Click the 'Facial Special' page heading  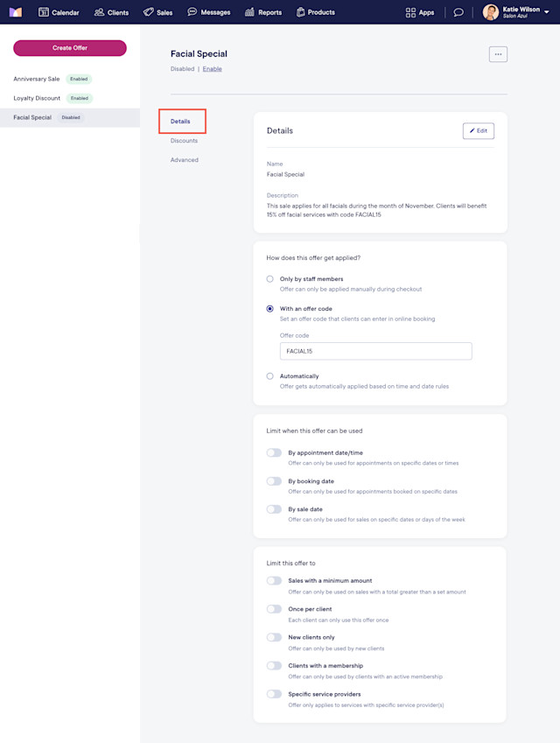coord(199,54)
